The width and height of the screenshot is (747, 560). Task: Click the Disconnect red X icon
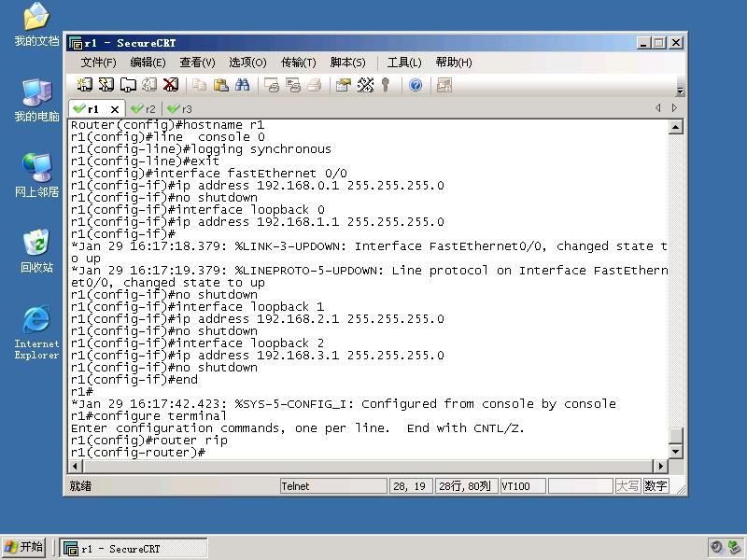pos(171,85)
